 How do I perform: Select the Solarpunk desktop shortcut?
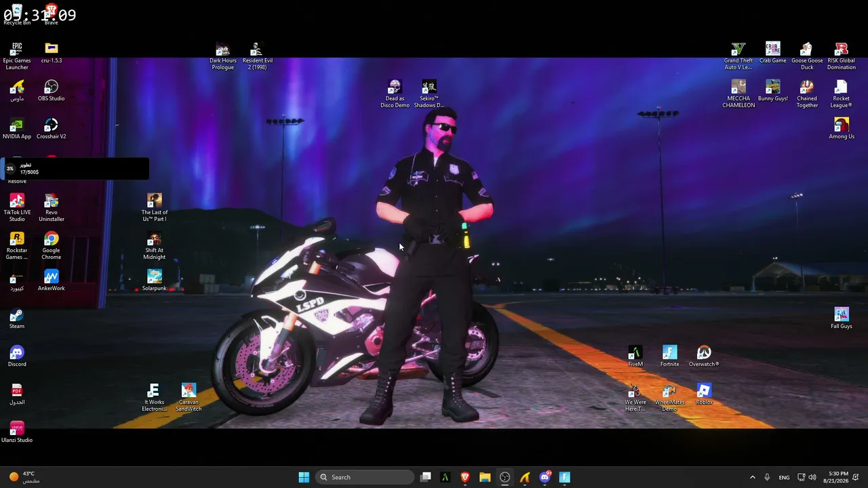(155, 280)
